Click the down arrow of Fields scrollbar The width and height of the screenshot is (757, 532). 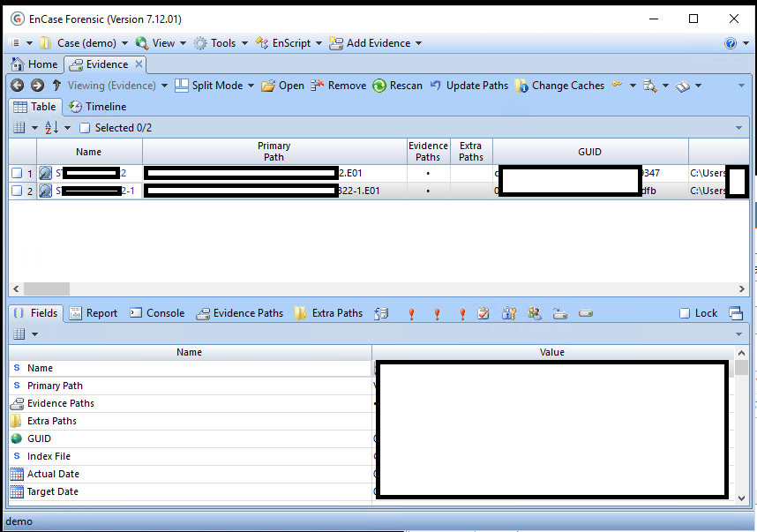(x=742, y=498)
